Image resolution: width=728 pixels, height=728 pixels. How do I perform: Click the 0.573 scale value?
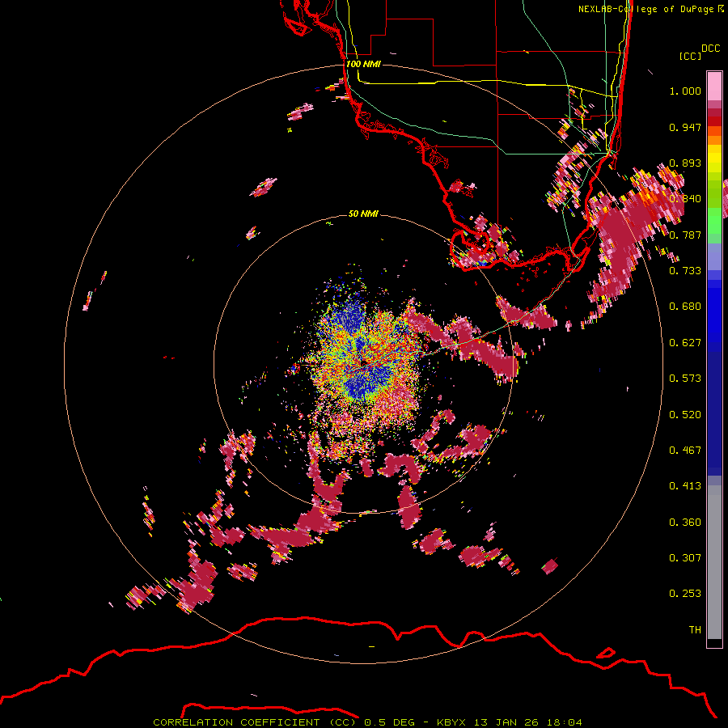point(685,379)
